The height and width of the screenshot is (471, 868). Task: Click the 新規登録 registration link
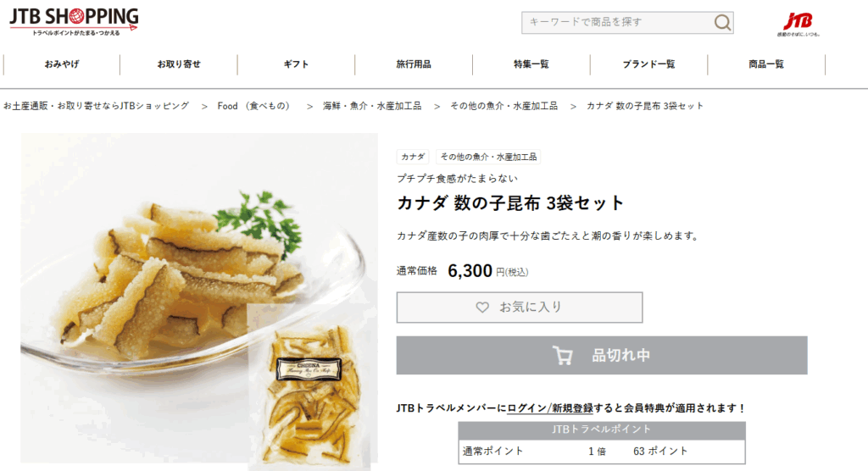pos(572,408)
